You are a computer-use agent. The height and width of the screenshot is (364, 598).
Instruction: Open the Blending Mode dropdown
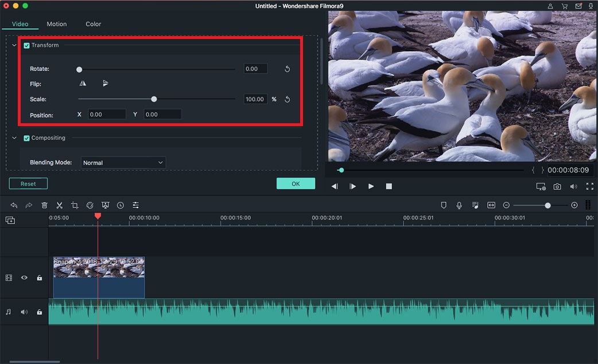[123, 163]
